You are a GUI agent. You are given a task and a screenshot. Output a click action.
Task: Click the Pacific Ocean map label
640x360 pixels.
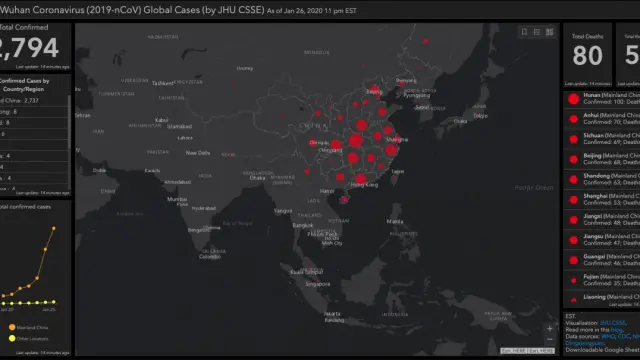click(534, 187)
